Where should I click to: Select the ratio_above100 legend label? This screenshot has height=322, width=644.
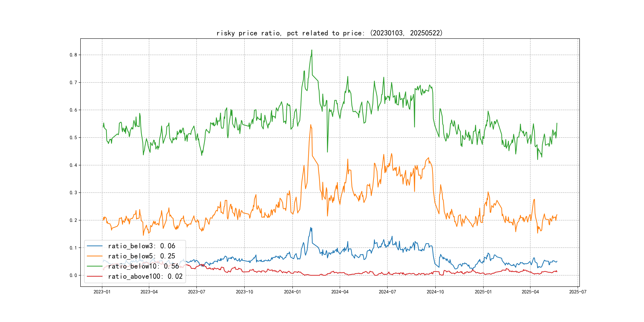tap(145, 276)
